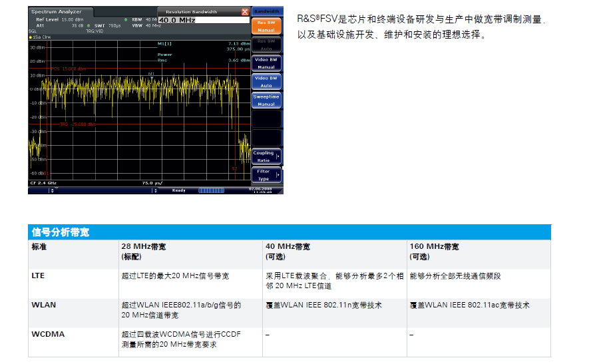Select the Video BW Manual softkey

[x=266, y=63]
